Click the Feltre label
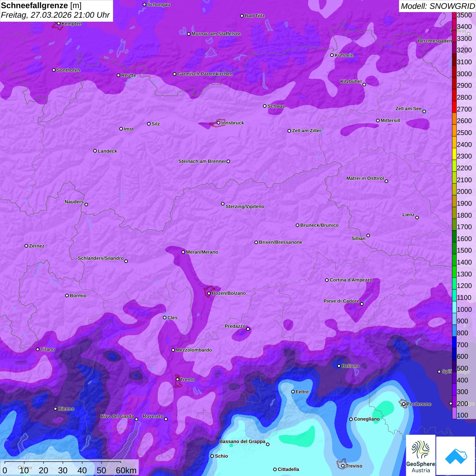Image resolution: width=476 pixels, height=476 pixels. pyautogui.click(x=302, y=392)
